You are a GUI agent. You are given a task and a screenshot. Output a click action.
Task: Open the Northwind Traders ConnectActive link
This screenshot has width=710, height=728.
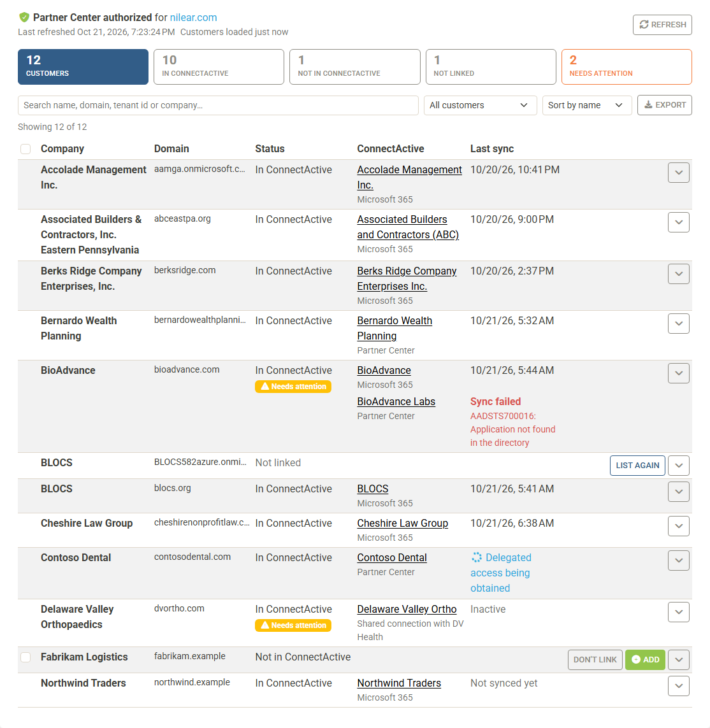(x=399, y=683)
